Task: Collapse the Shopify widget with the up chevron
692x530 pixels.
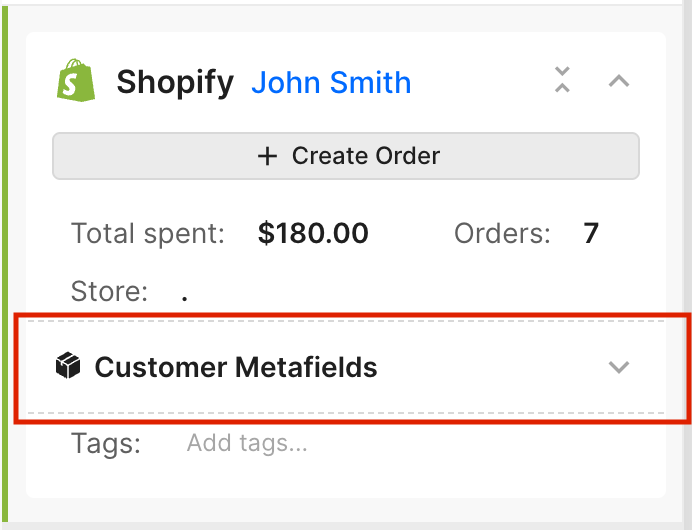Action: pyautogui.click(x=619, y=81)
